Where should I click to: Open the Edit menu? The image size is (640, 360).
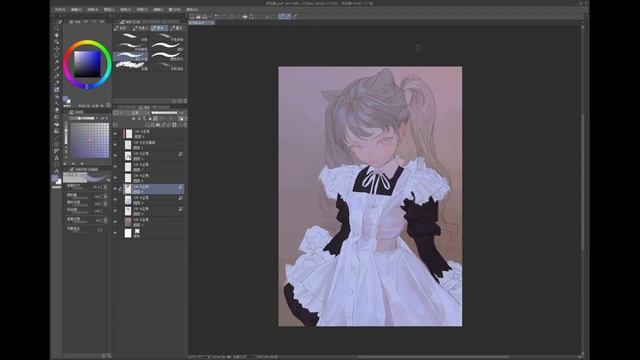coord(76,9)
